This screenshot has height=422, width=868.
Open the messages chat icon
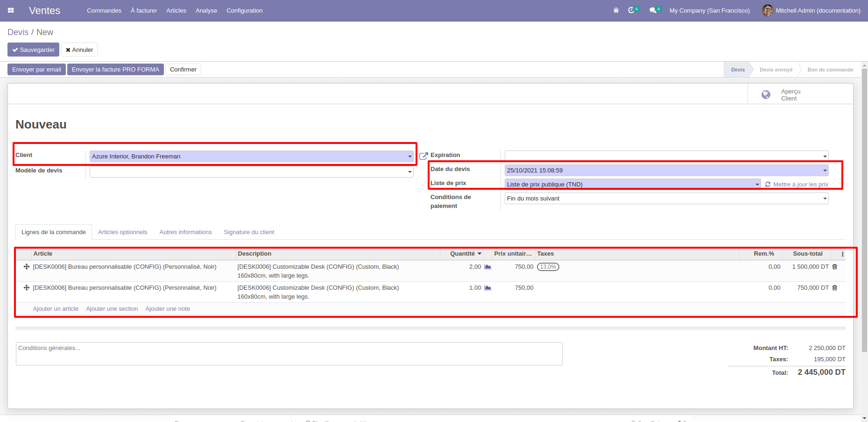point(653,10)
